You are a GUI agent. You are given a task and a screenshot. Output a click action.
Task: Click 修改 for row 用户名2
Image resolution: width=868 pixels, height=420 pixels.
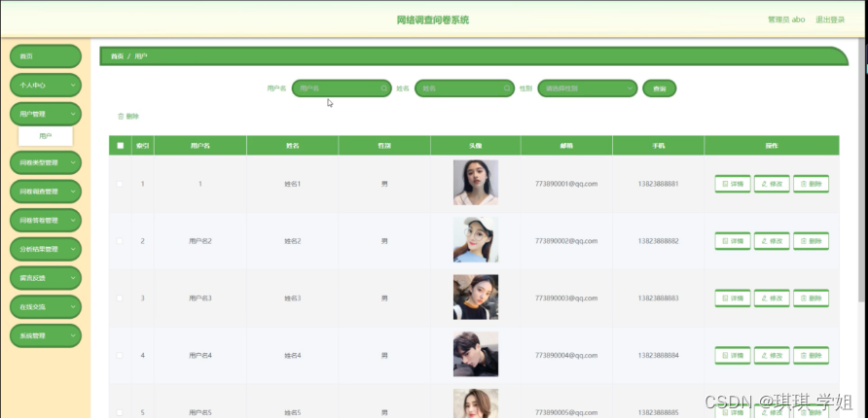tap(772, 241)
